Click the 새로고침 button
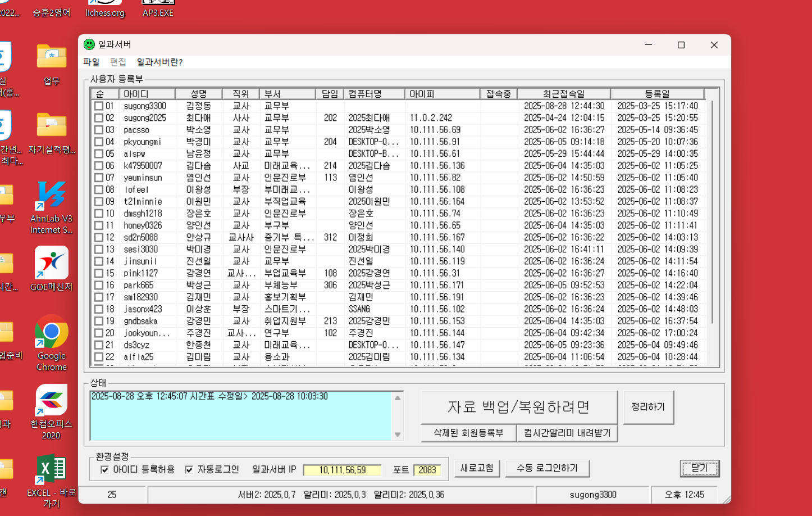This screenshot has width=812, height=516. (x=477, y=468)
